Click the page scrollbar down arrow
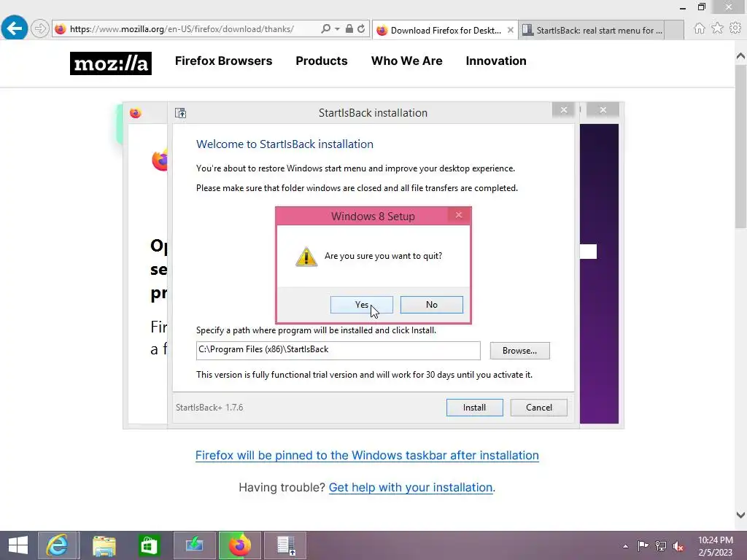747x560 pixels. (x=741, y=515)
